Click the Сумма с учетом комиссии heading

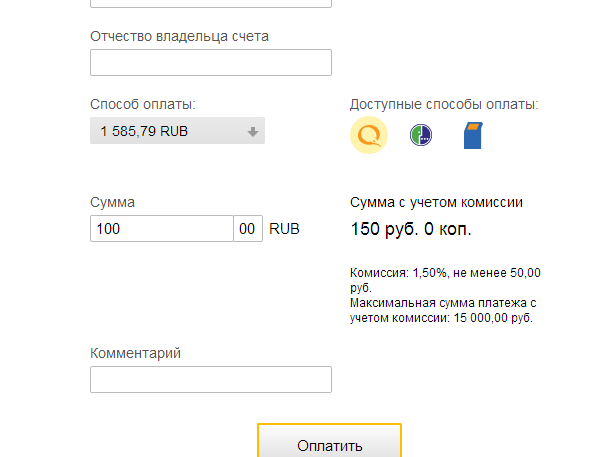tap(436, 202)
